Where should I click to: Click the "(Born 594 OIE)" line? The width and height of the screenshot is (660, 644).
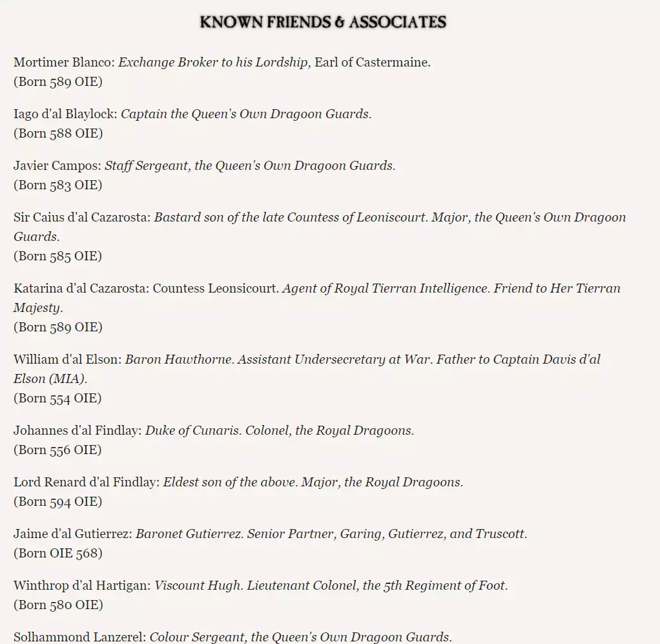(58, 502)
